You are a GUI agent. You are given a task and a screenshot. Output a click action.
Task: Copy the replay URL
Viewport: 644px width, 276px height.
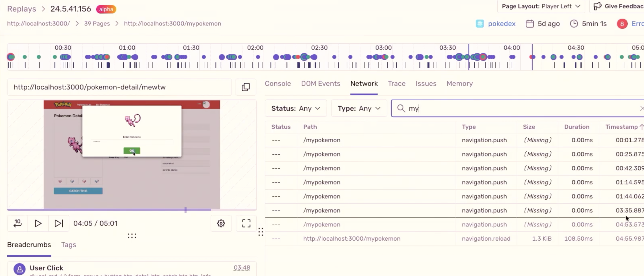tap(245, 87)
